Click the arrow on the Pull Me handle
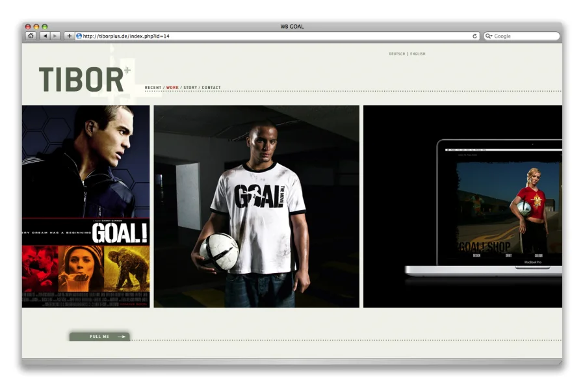 (x=121, y=337)
